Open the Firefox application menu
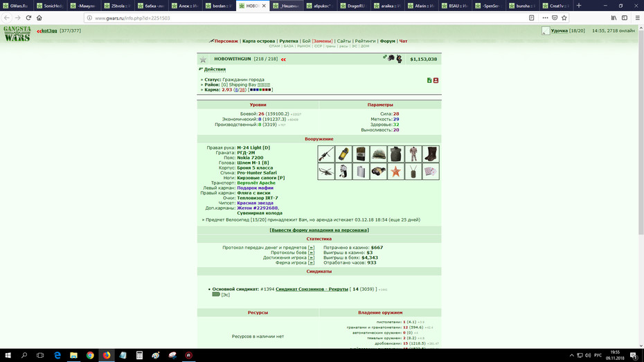 coord(638,17)
